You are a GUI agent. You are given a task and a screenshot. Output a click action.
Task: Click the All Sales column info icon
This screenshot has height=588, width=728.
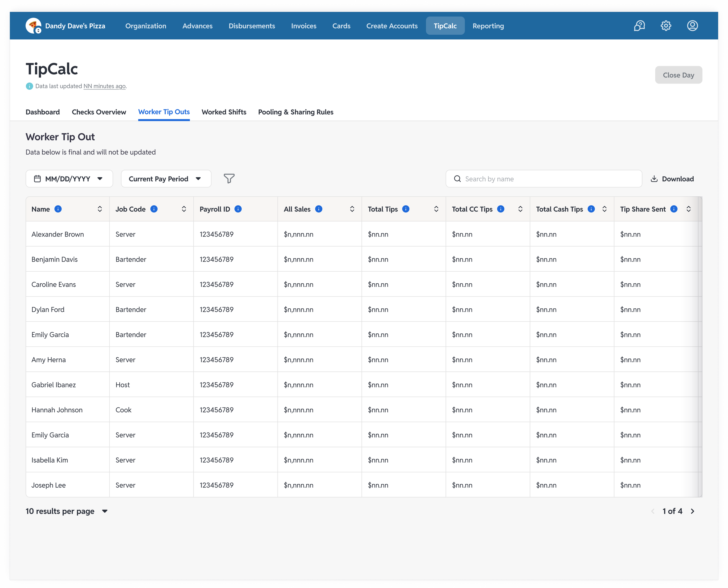[x=319, y=209]
